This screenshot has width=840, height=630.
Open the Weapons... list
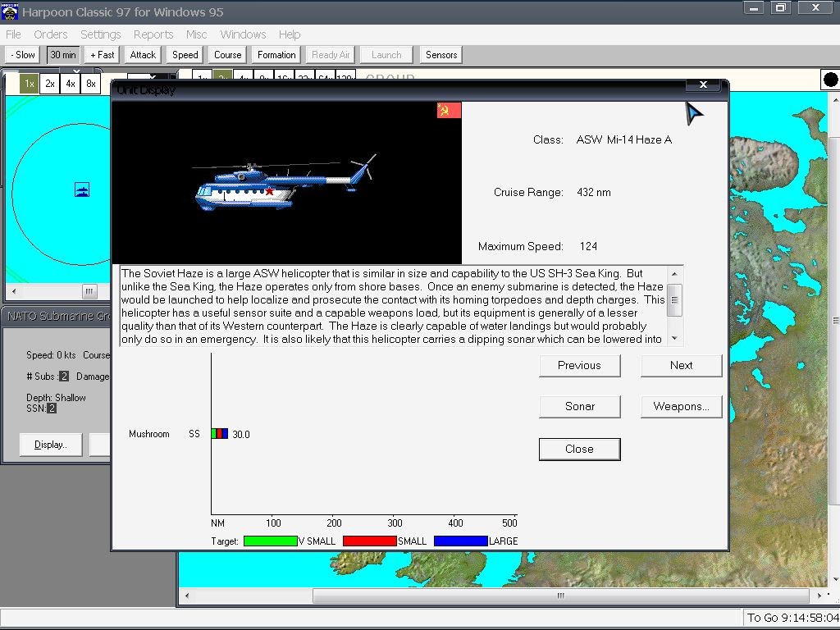pos(682,407)
